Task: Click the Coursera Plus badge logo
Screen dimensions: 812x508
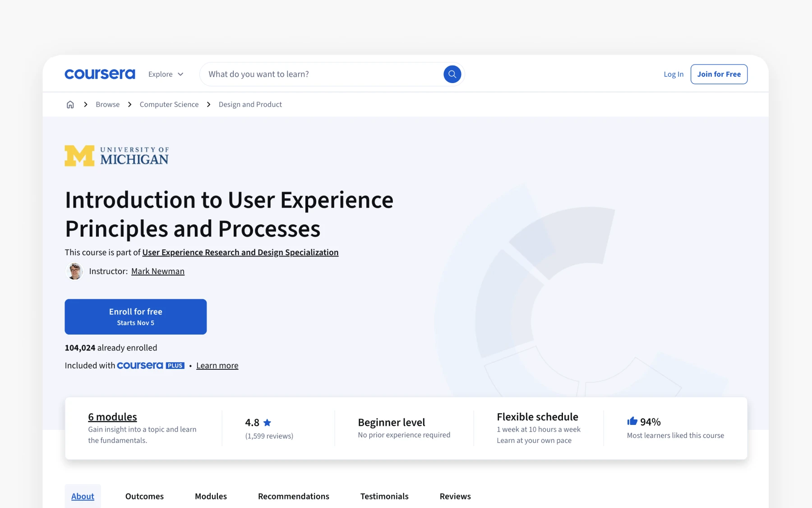Action: tap(151, 365)
